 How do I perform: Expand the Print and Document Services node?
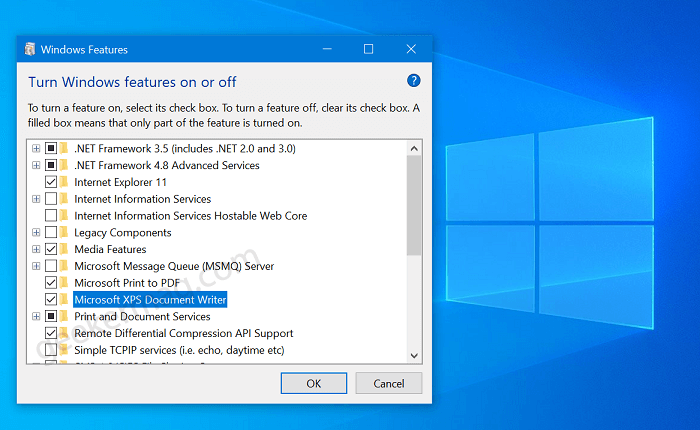(36, 317)
